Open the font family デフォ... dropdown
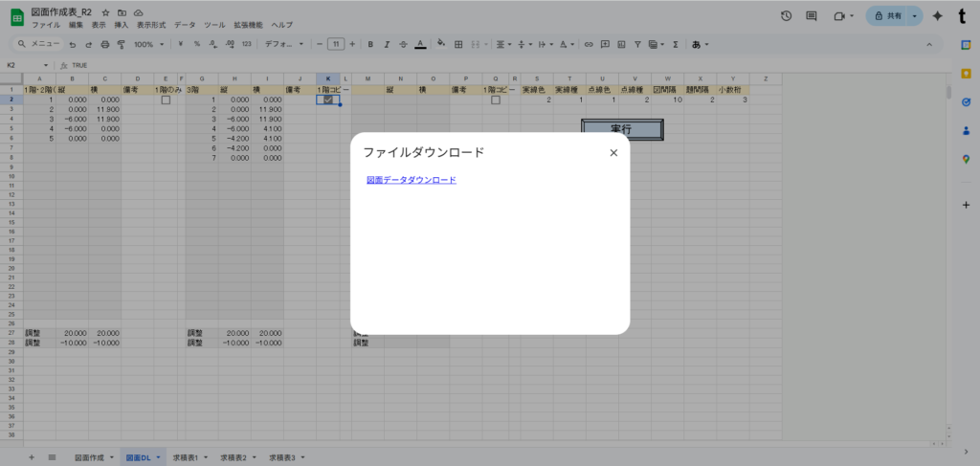 coord(284,44)
